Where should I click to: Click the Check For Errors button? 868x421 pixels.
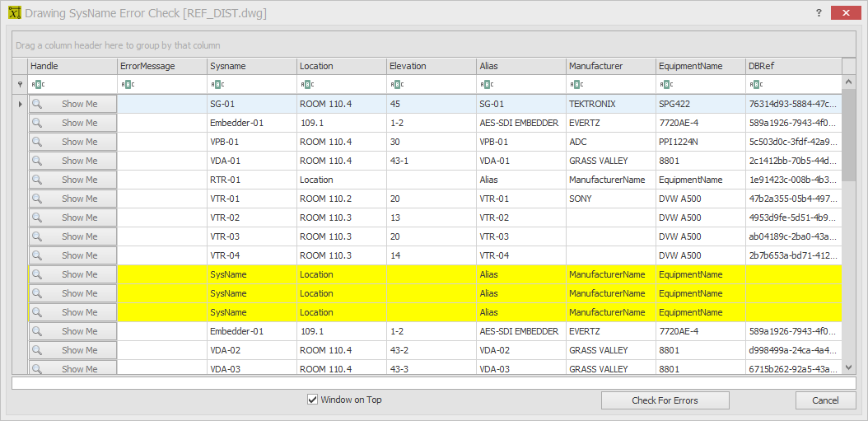665,400
